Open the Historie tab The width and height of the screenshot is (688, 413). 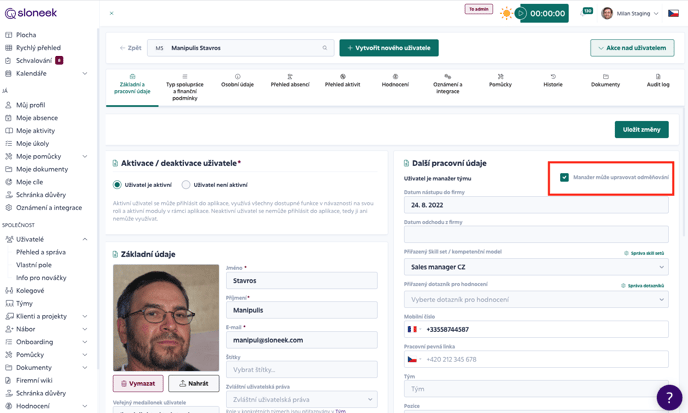[x=553, y=80]
